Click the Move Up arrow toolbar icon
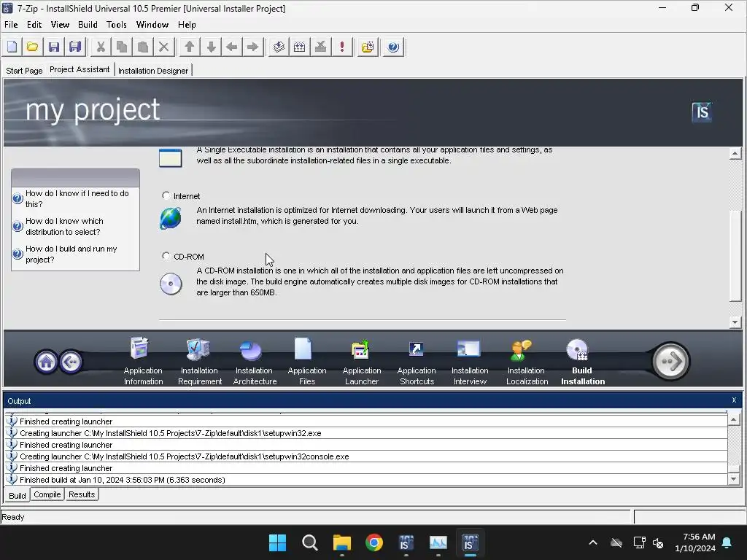The height and width of the screenshot is (560, 747). click(190, 47)
